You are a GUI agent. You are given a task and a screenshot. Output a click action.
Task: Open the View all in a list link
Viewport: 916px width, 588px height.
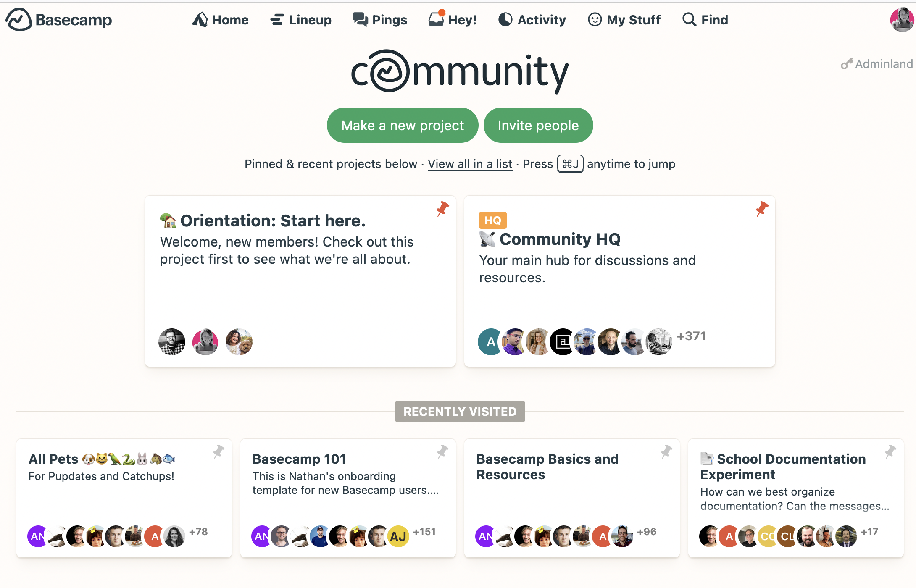(470, 164)
